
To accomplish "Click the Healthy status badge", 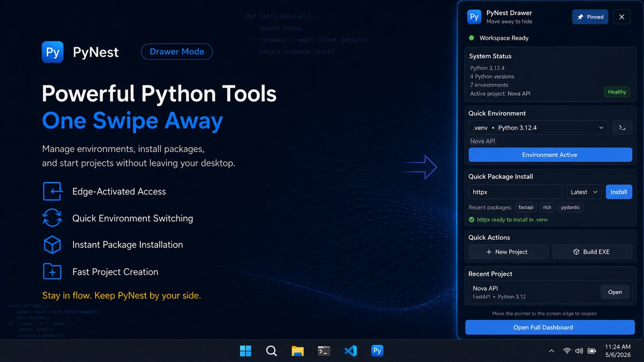I will 617,92.
